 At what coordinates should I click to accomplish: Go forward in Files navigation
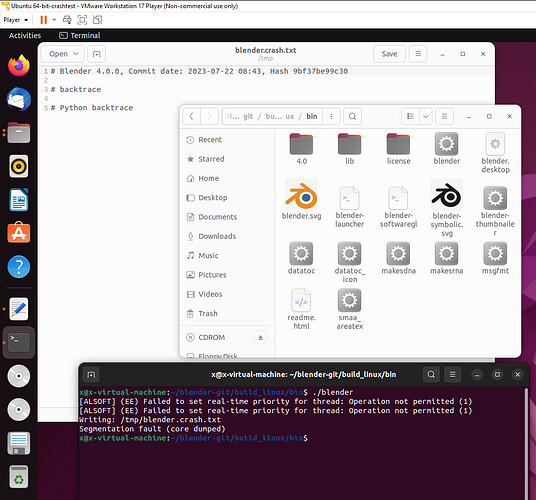(x=209, y=117)
